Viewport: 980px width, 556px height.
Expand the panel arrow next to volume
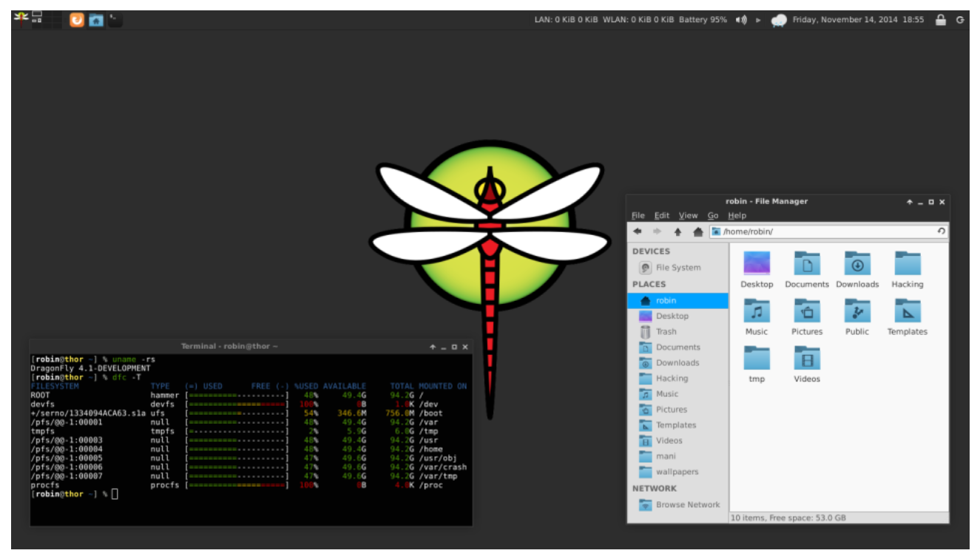click(758, 20)
